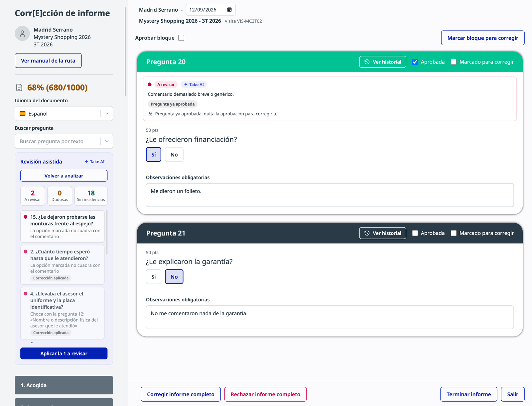The image size is (532, 406).
Task: Focus the Pregunta 21 observations text box
Action: [330, 317]
